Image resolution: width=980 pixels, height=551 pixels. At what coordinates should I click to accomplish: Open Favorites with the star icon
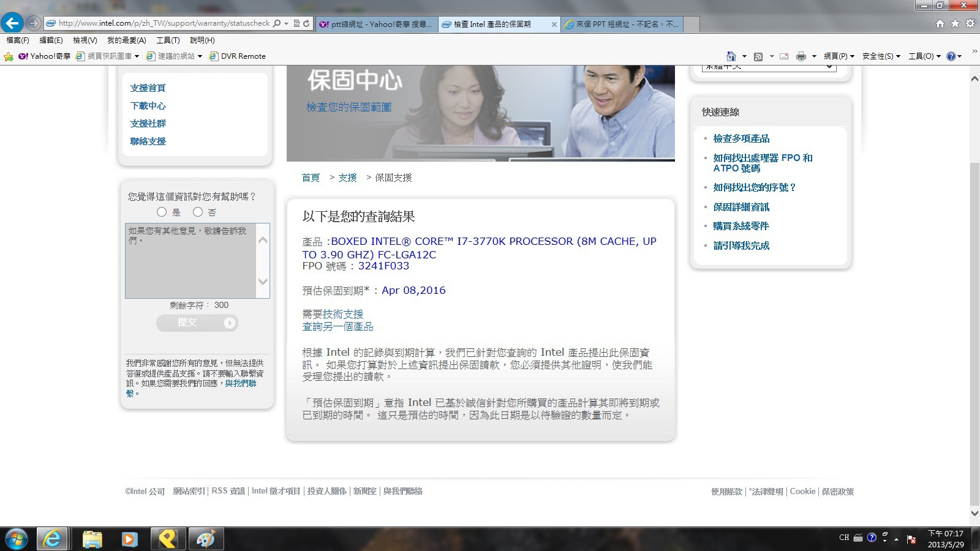coord(955,24)
